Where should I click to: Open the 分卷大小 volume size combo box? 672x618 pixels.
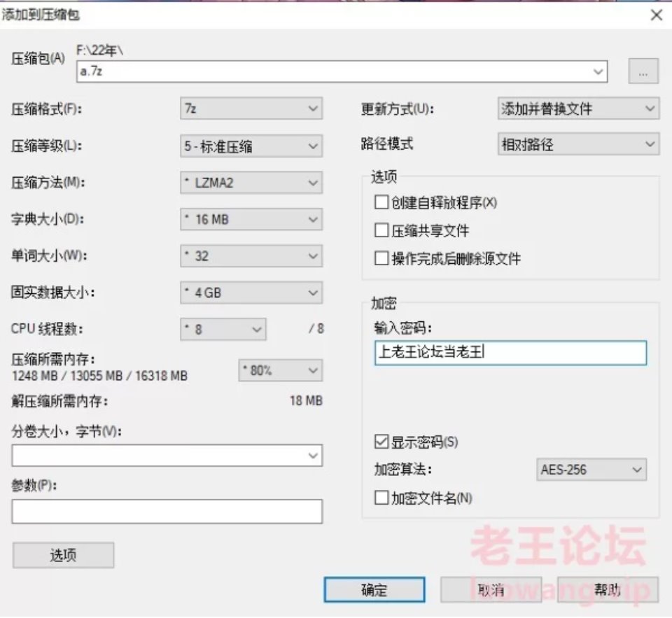(x=167, y=455)
